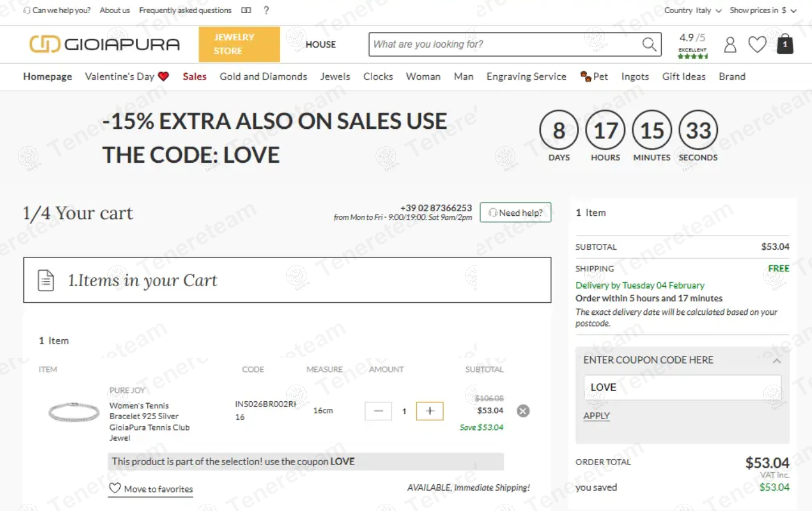Open the Woman menu item
This screenshot has height=511, width=812.
click(x=423, y=76)
